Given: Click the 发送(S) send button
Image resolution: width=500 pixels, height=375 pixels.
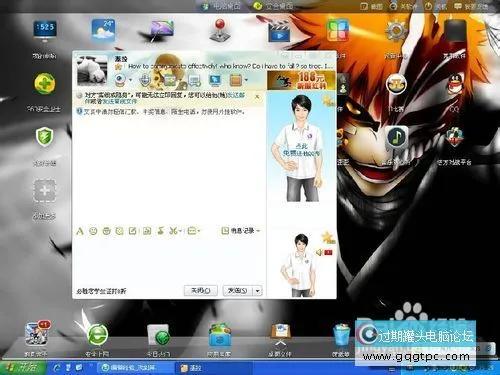Looking at the screenshot, I should [238, 291].
